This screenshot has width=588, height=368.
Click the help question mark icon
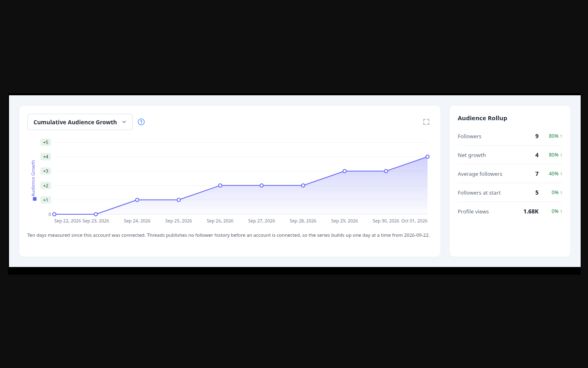[x=141, y=122]
